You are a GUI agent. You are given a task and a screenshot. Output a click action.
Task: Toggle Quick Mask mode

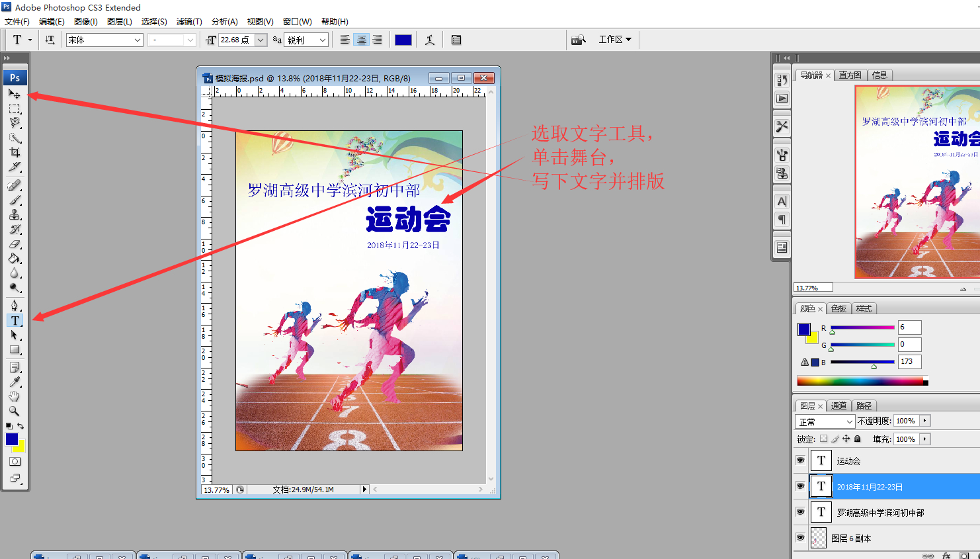click(x=15, y=462)
